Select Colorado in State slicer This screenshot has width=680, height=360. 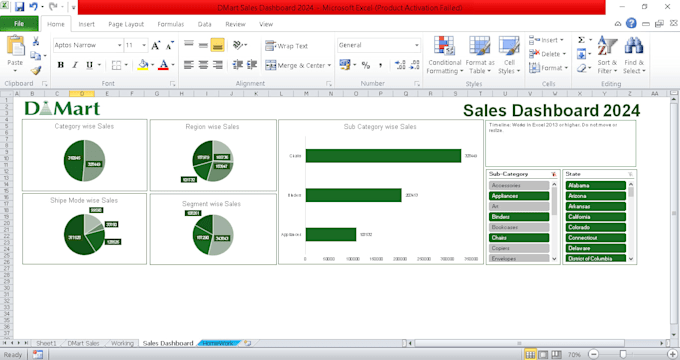595,227
